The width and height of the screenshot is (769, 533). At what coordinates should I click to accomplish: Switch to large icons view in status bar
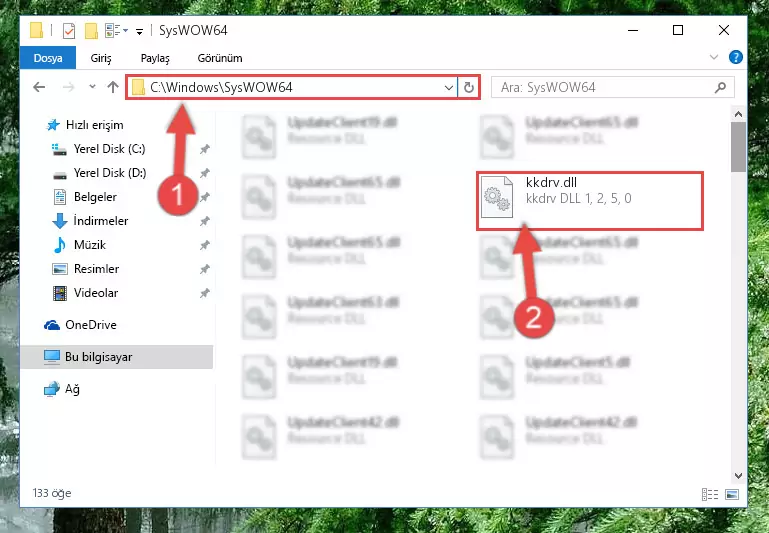tap(732, 494)
